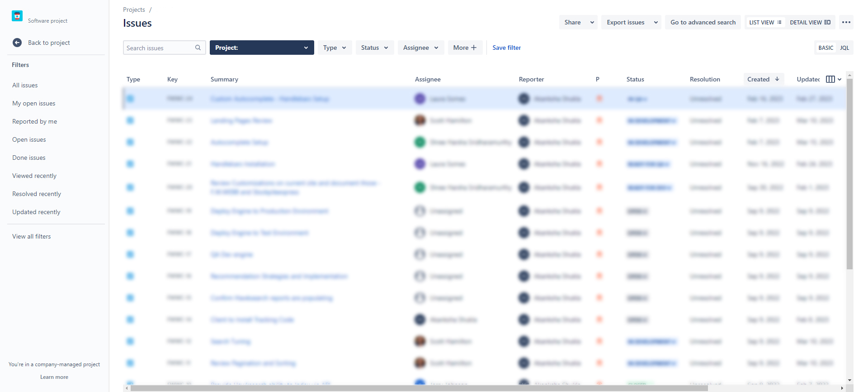The width and height of the screenshot is (868, 392).
Task: Select Viewed recently filter
Action: pos(34,176)
